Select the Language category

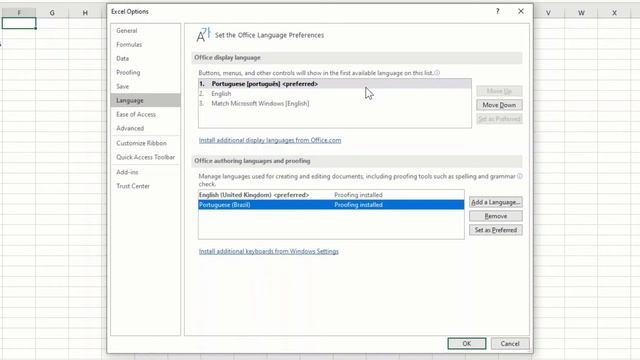(145, 100)
